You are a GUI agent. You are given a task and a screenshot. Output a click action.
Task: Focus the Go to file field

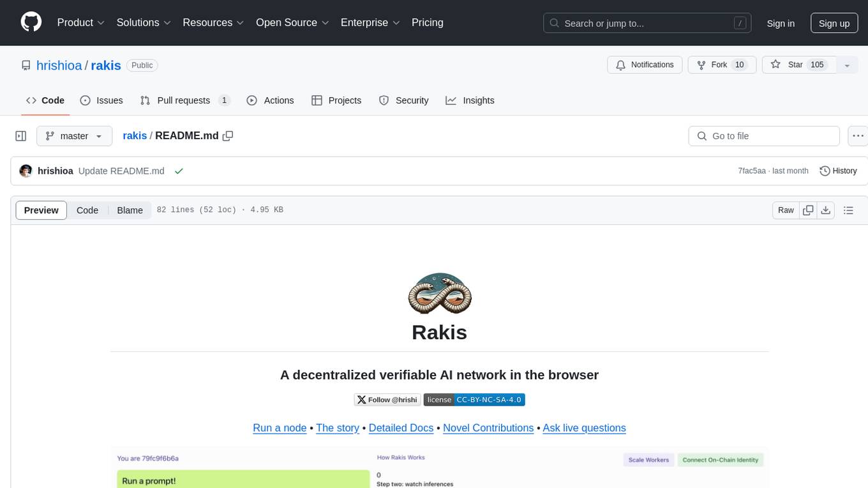(x=764, y=136)
